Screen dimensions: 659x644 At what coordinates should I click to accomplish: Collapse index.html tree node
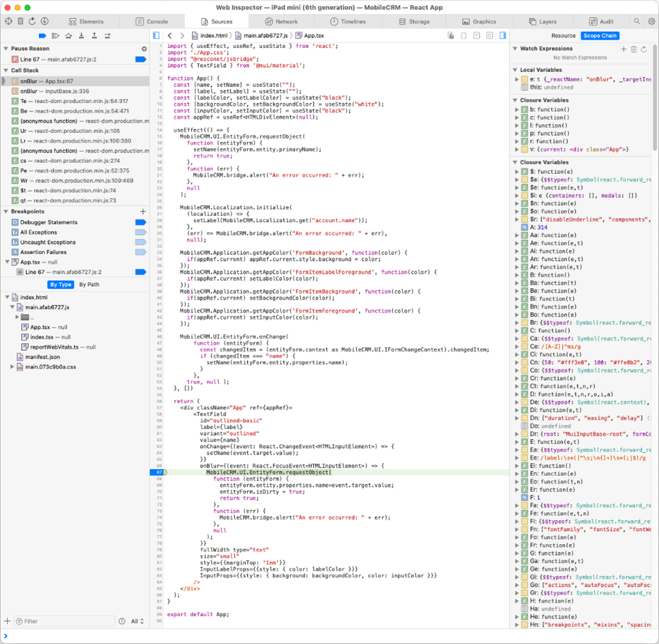tap(7, 297)
